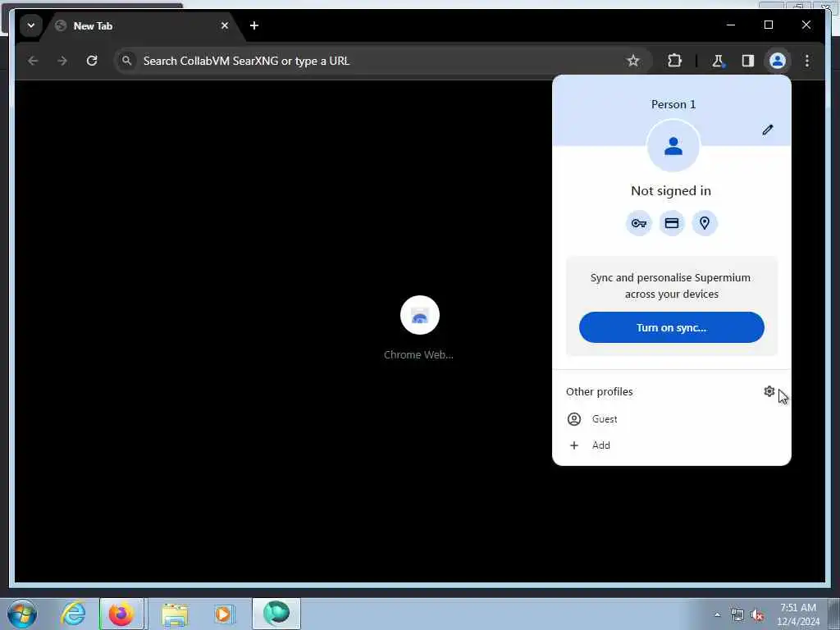Screen dimensions: 840x630
Task: Click Supermium taskbar button
Action: 276,614
